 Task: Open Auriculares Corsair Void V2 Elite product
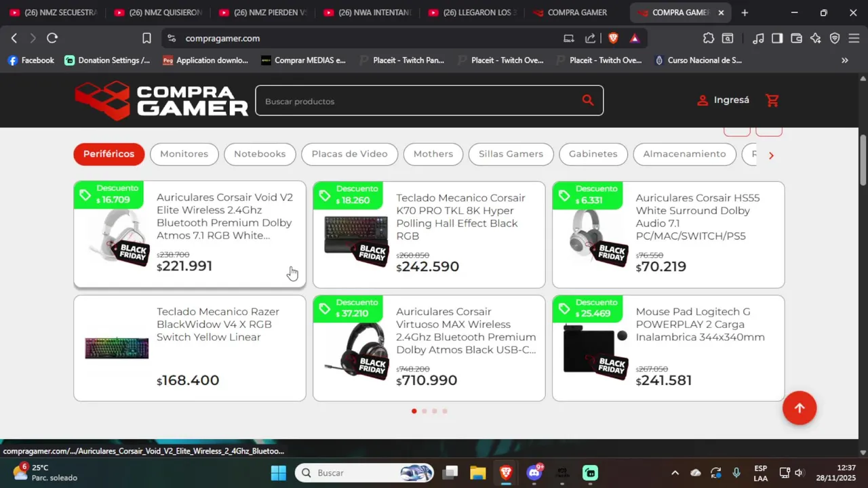tap(190, 235)
